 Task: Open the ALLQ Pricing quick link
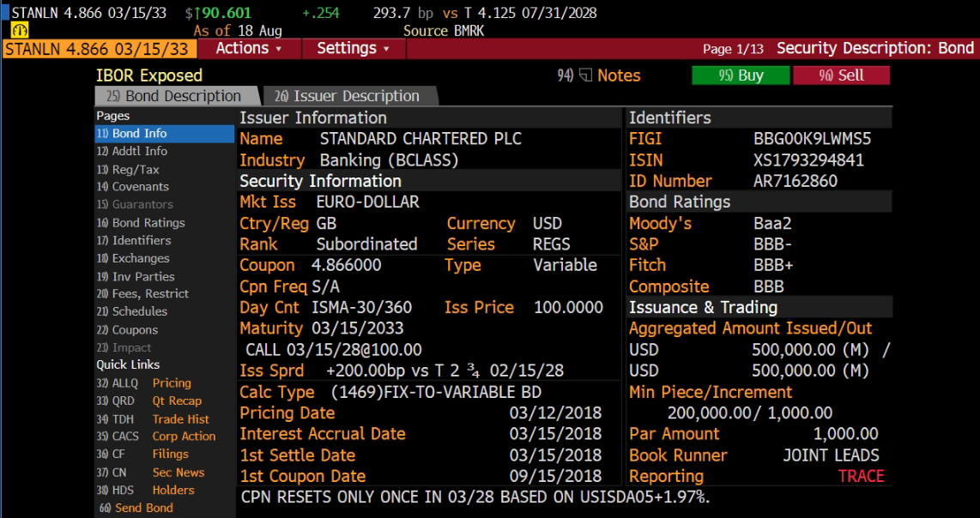point(144,383)
